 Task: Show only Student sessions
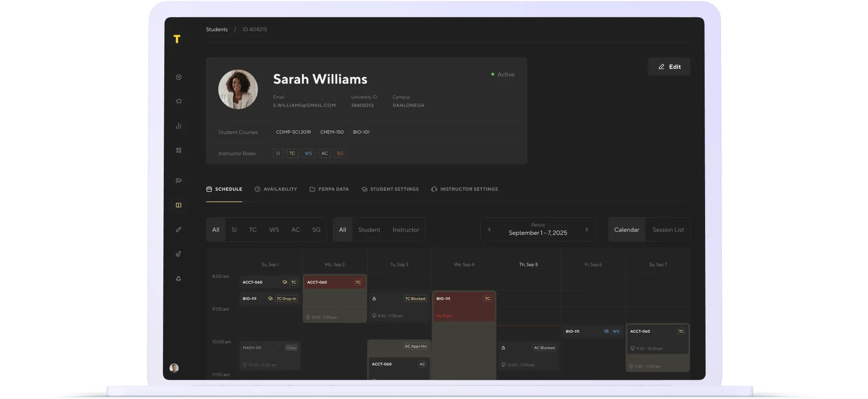tap(369, 230)
